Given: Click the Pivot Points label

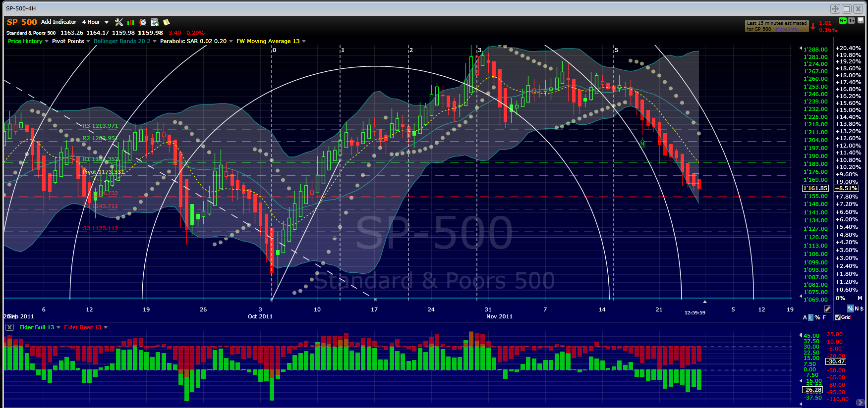Looking at the screenshot, I should [68, 41].
